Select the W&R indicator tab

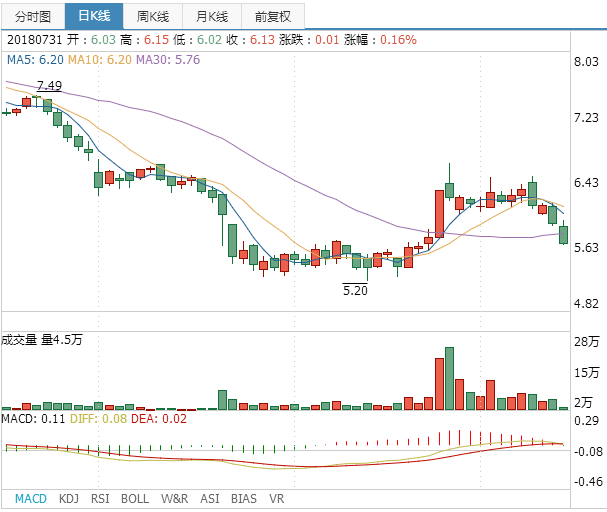coord(174,497)
